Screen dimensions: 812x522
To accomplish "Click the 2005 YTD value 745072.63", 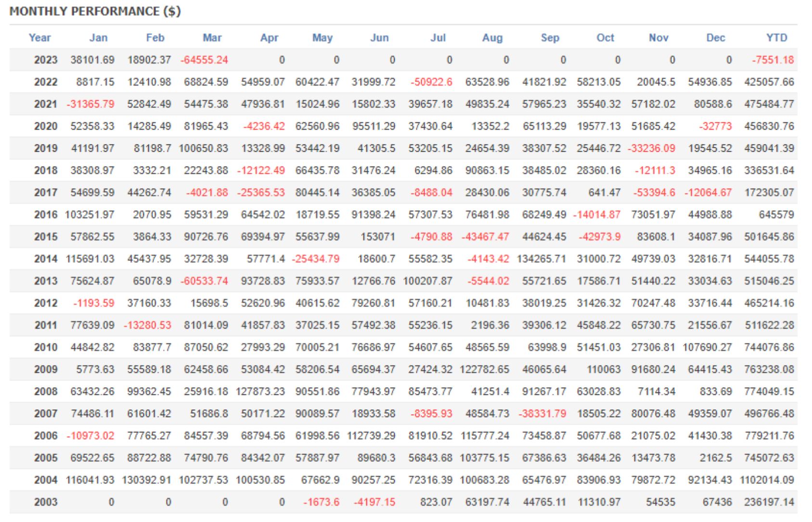I will [769, 458].
